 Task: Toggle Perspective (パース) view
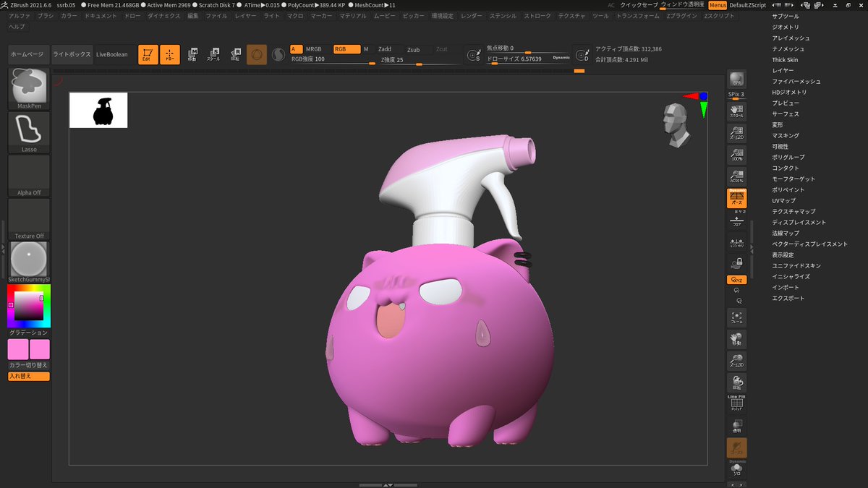[x=736, y=198]
